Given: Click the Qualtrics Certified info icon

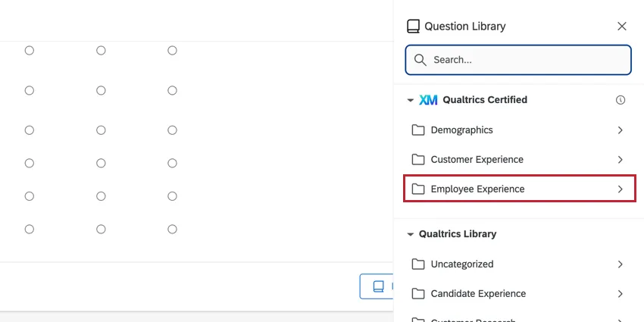Looking at the screenshot, I should pyautogui.click(x=621, y=100).
